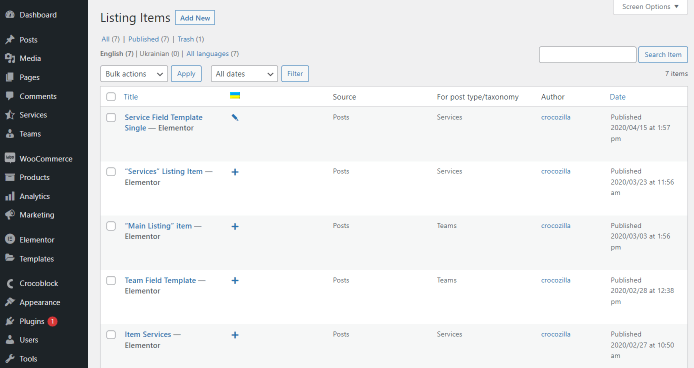Click the Comments bubble icon

(x=10, y=96)
